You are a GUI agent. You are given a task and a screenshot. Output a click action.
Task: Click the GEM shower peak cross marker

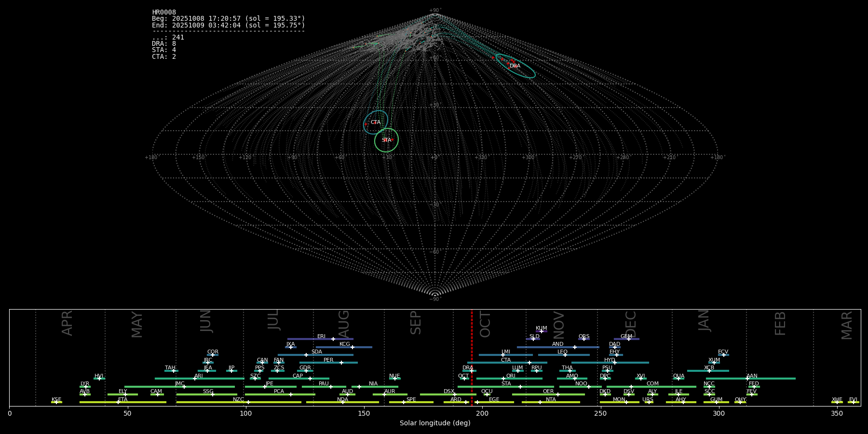click(629, 339)
